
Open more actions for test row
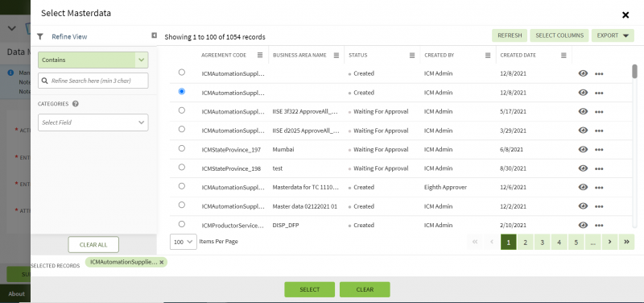pyautogui.click(x=599, y=168)
